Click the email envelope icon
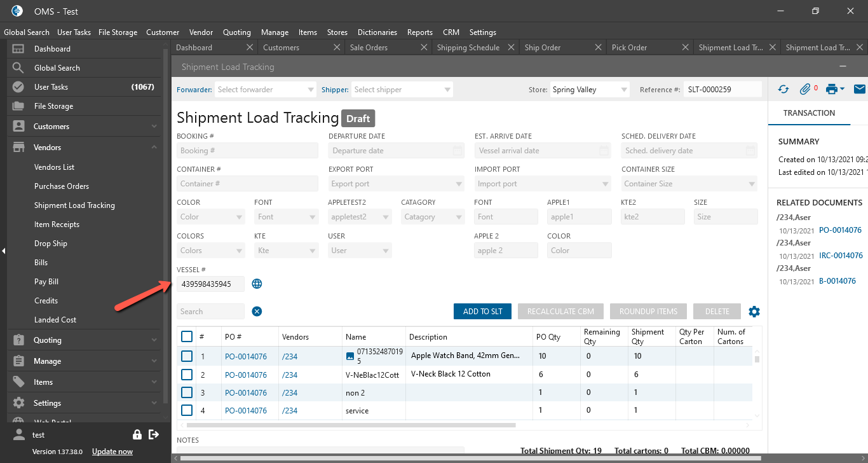The image size is (868, 463). coord(859,90)
